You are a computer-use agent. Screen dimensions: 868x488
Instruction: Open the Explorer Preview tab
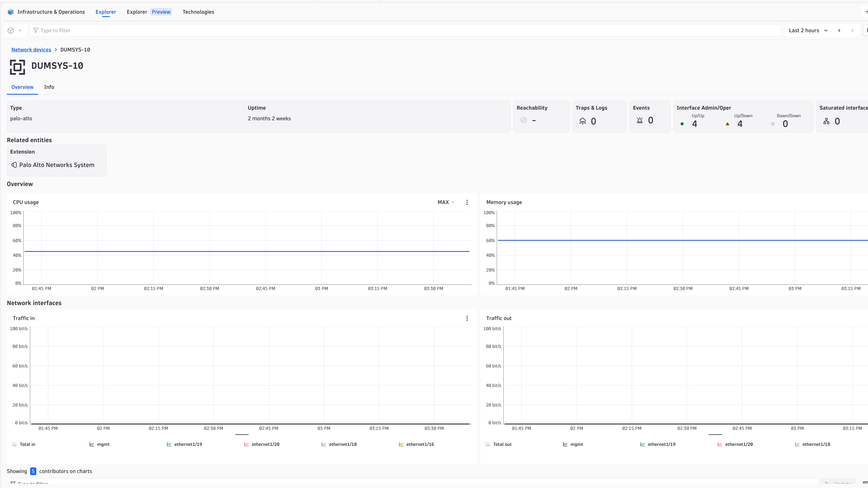(149, 12)
